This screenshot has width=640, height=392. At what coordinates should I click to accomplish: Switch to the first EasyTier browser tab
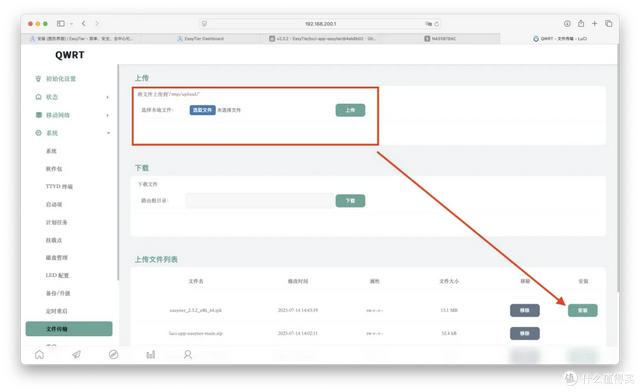[x=82, y=38]
